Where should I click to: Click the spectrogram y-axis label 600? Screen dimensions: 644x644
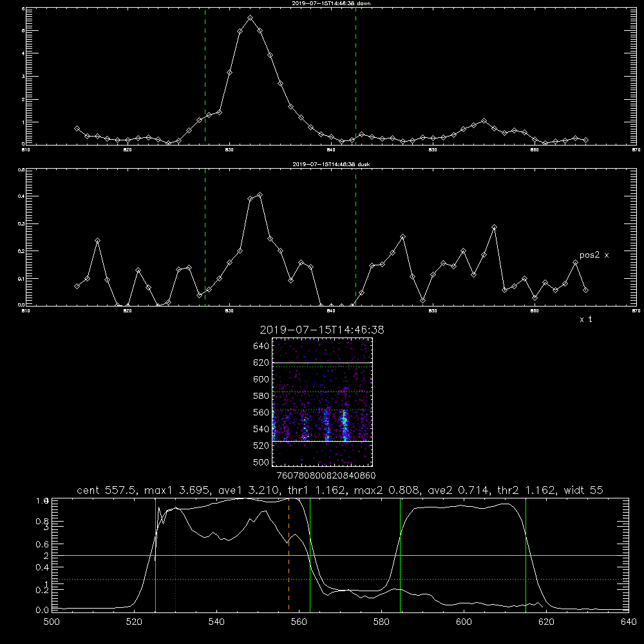(x=261, y=379)
